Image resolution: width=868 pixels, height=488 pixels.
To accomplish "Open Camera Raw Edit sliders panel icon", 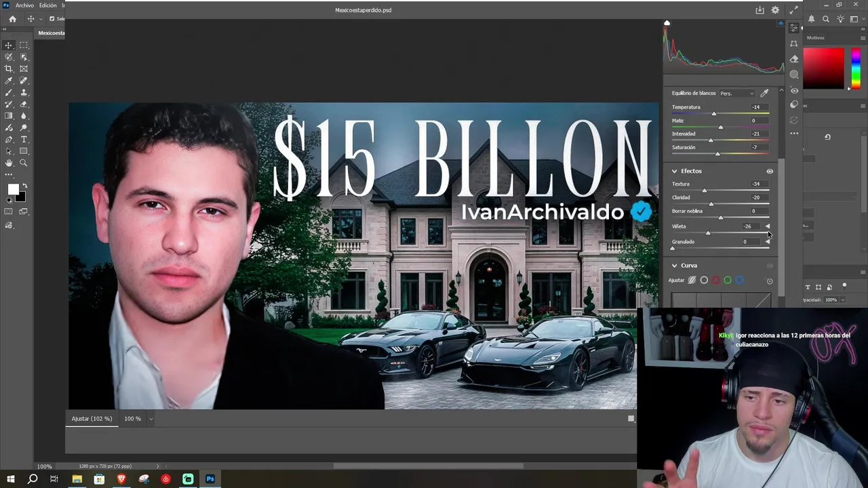I will 794,28.
